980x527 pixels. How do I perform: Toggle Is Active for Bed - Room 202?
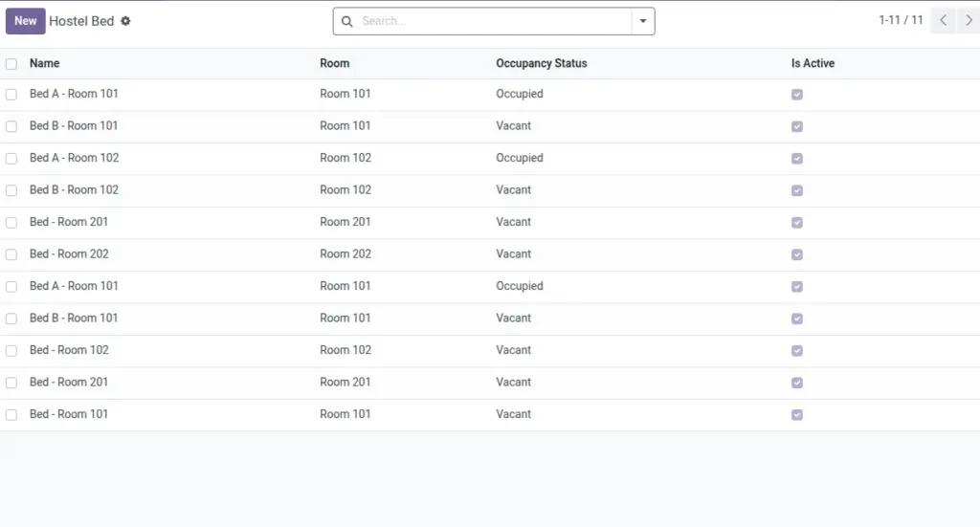tap(797, 254)
